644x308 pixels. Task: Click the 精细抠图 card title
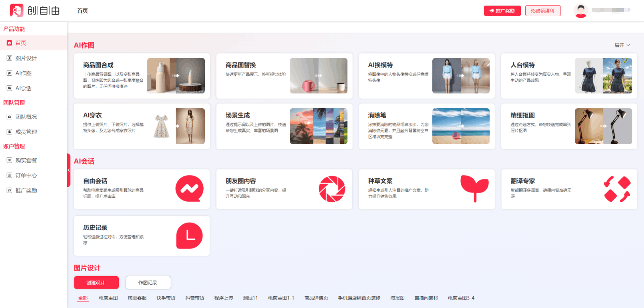click(x=522, y=115)
